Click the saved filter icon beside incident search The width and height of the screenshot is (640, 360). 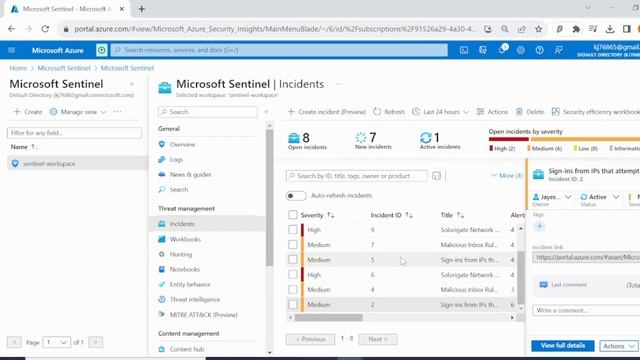436,176
